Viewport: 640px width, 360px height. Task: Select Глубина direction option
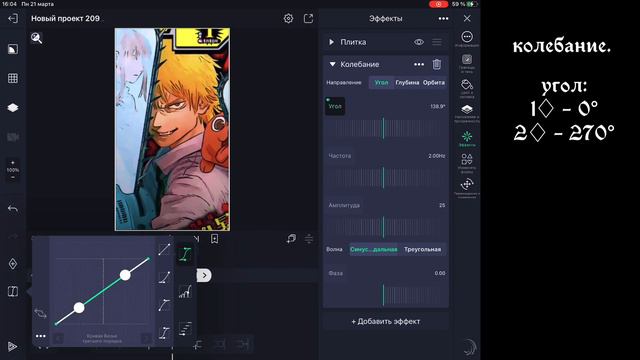pos(407,82)
